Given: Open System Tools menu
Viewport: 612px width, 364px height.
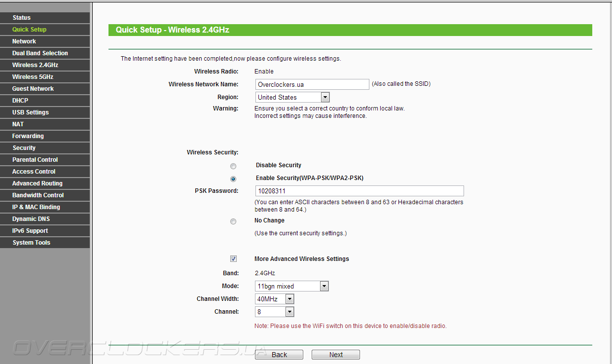Looking at the screenshot, I should pos(45,243).
